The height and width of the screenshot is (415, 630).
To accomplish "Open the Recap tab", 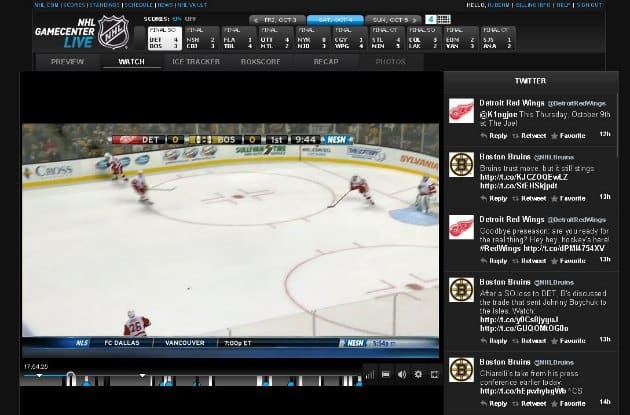I will click(x=325, y=62).
